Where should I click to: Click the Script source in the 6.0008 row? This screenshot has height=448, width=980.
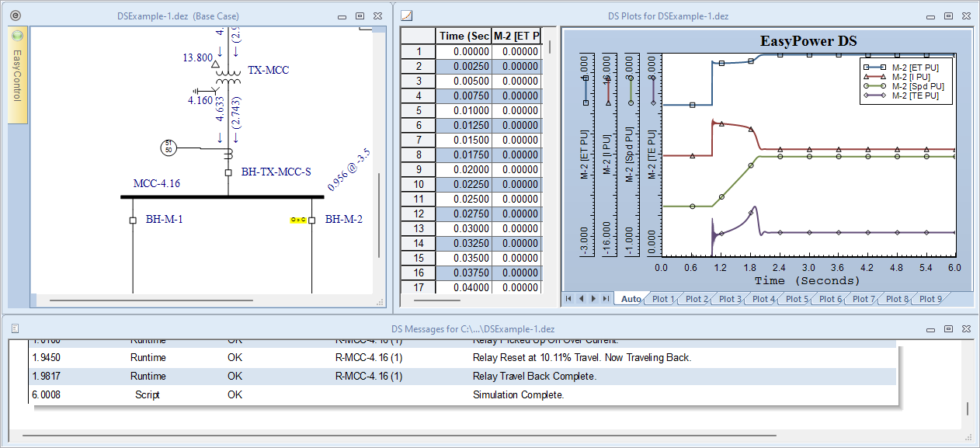click(x=147, y=395)
